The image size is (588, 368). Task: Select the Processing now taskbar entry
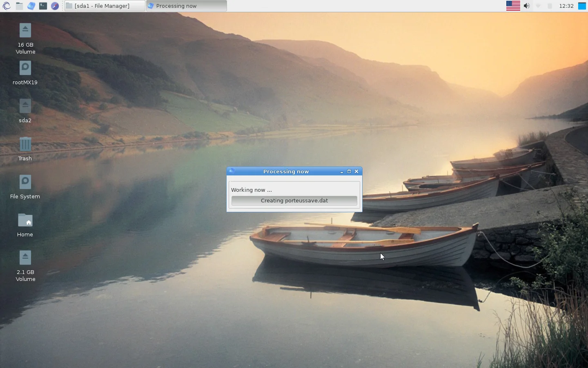187,6
